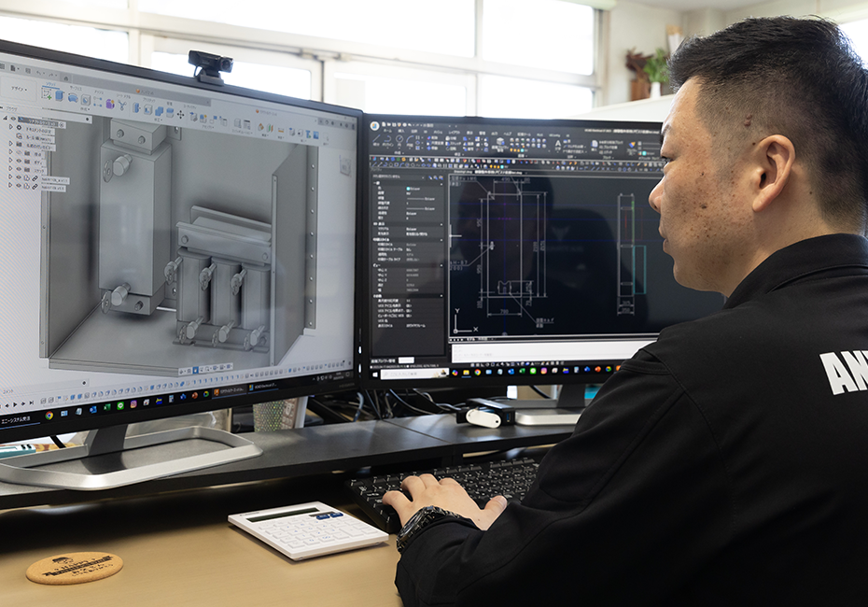Image resolution: width=868 pixels, height=607 pixels.
Task: Collapse the first properties section in IJCAD
Action: pyautogui.click(x=441, y=184)
